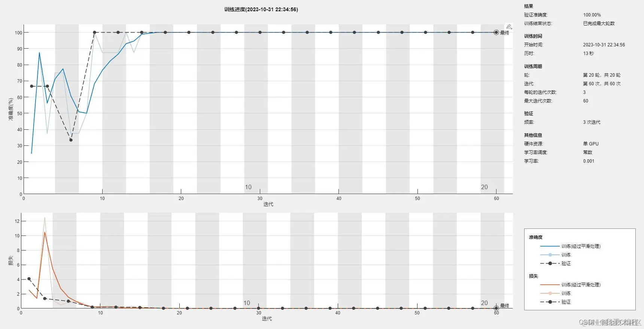Click the epoch 10 label in accuracy plot

point(248,187)
